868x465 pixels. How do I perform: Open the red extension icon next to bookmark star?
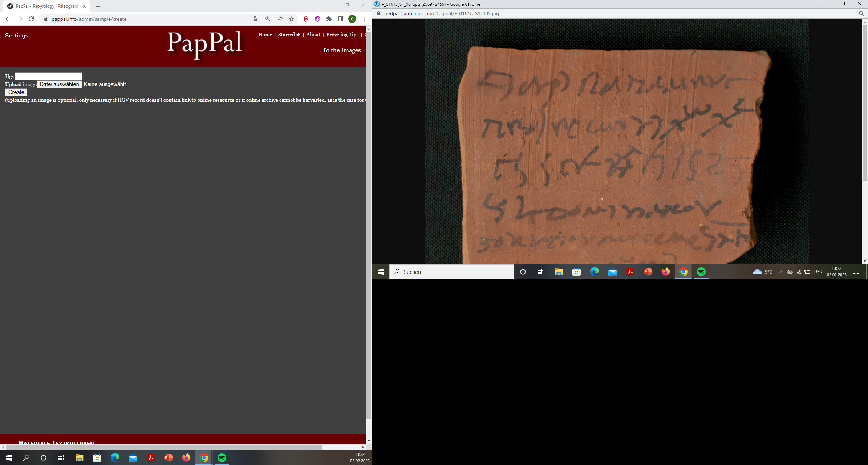point(306,19)
